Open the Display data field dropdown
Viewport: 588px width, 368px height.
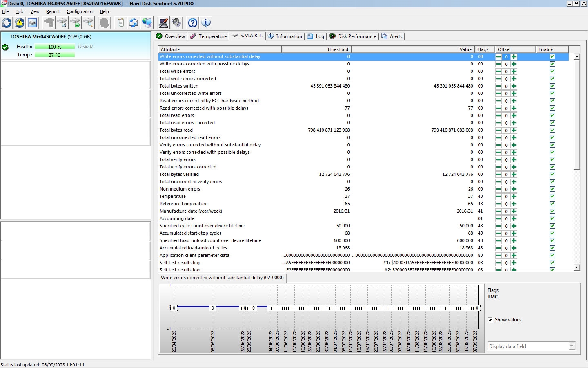tap(572, 346)
